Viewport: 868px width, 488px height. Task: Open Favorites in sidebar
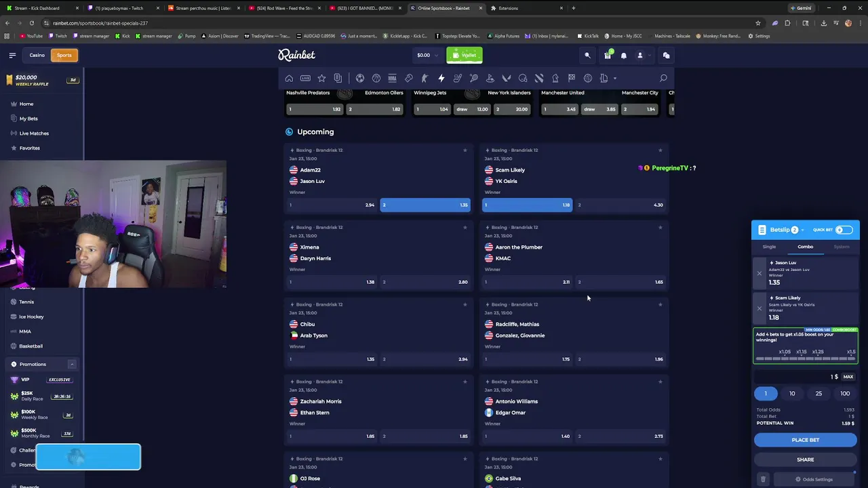click(x=29, y=148)
